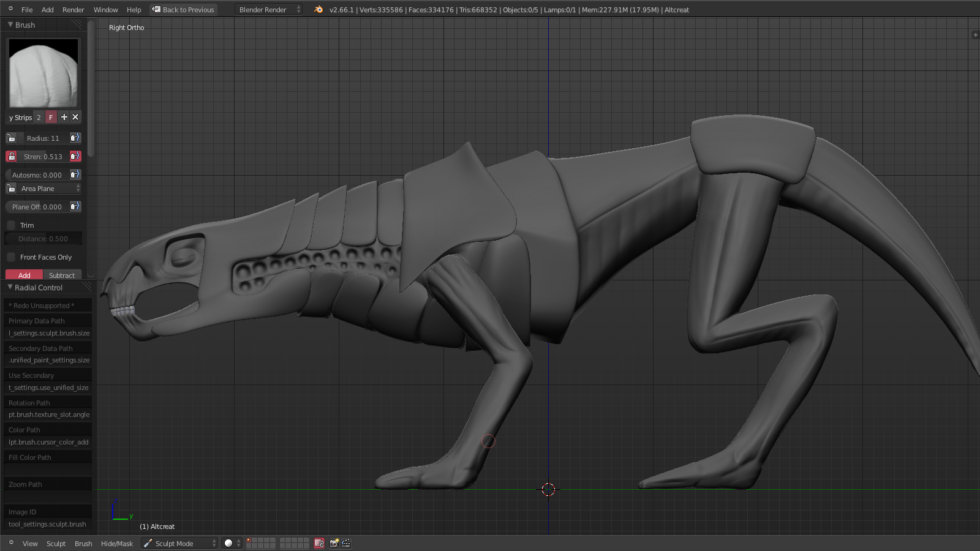Open the Render menu
Image resolution: width=980 pixels, height=551 pixels.
coord(73,10)
